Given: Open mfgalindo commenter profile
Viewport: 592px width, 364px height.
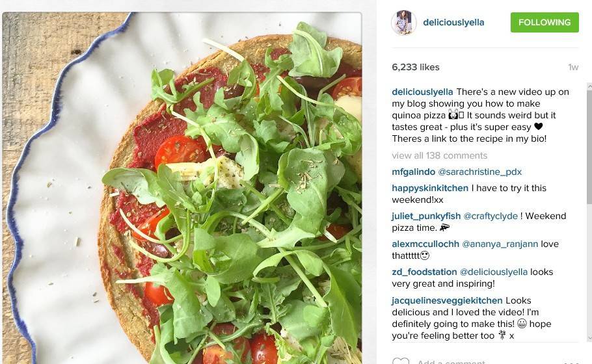Looking at the screenshot, I should [413, 172].
